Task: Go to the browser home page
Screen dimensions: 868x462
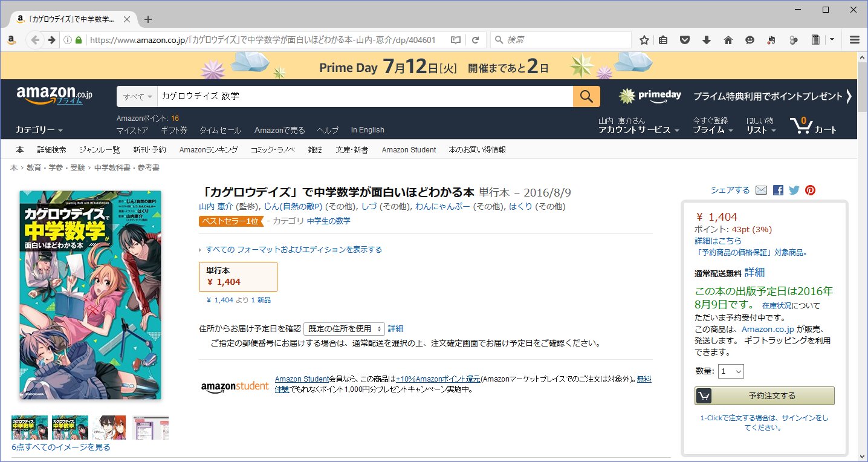Action: coord(728,40)
